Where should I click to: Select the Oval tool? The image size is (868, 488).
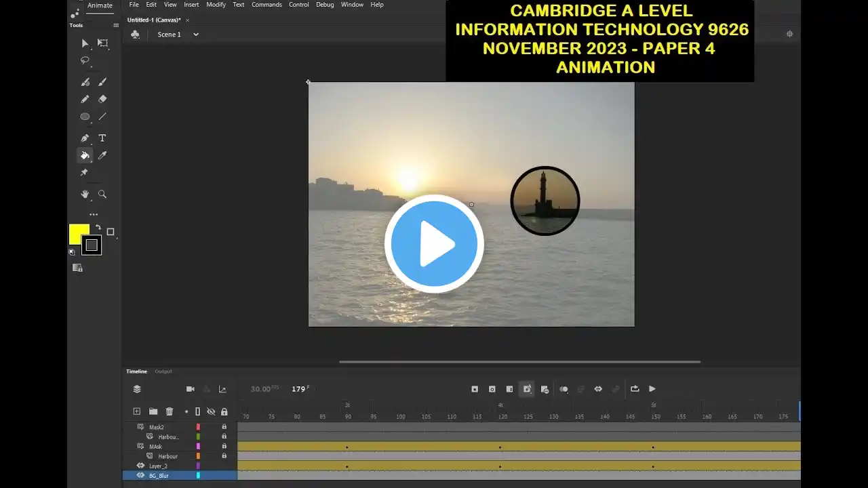pos(85,117)
